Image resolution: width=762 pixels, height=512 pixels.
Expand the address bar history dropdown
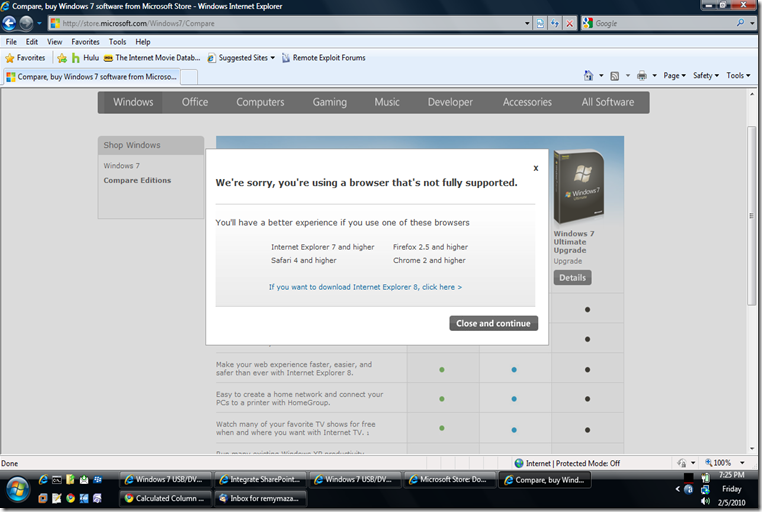tap(527, 23)
